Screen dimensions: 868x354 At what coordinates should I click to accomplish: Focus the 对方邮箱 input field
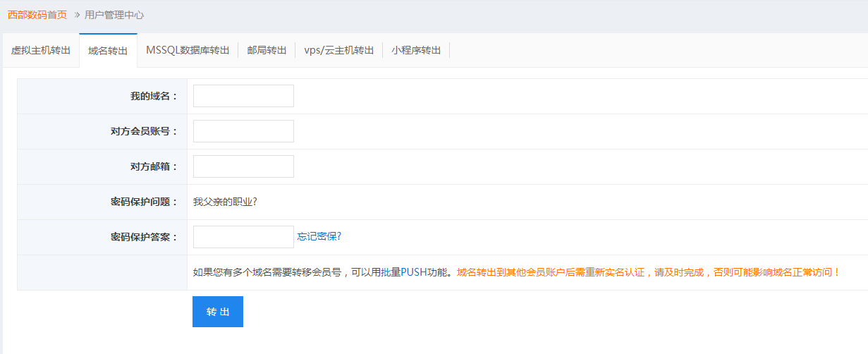(243, 166)
